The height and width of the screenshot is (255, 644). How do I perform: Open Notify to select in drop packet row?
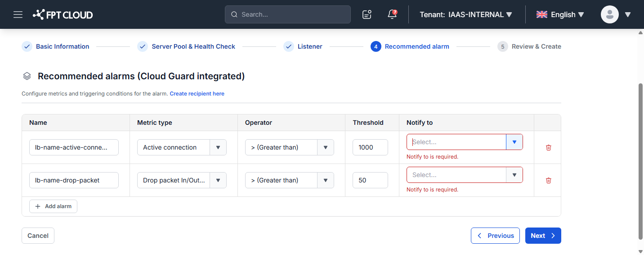coord(465,175)
